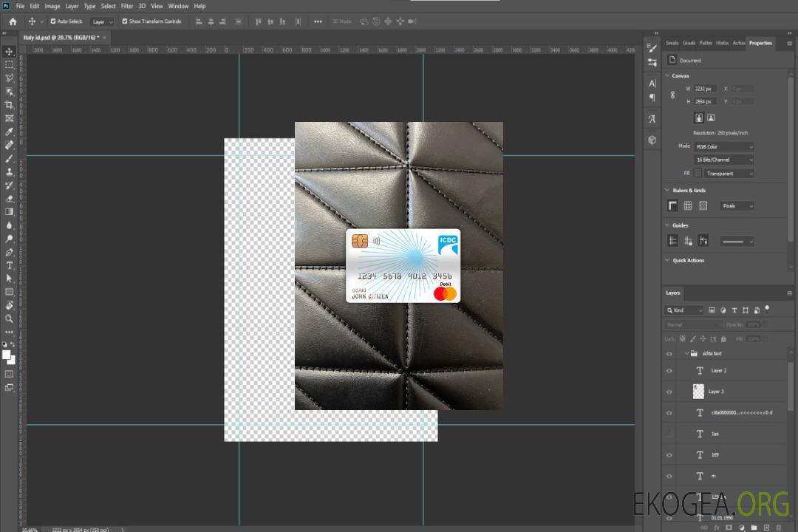798x532 pixels.
Task: Select the Crop tool
Action: 10,105
